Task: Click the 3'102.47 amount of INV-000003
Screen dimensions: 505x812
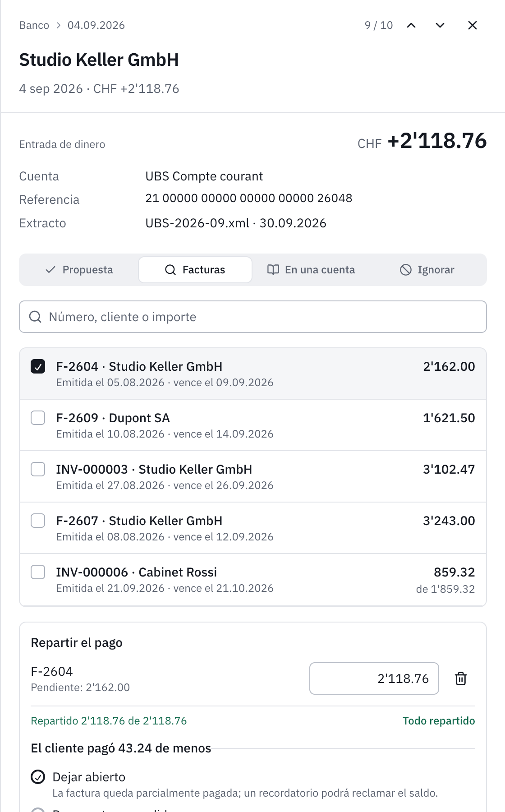Action: pyautogui.click(x=449, y=469)
